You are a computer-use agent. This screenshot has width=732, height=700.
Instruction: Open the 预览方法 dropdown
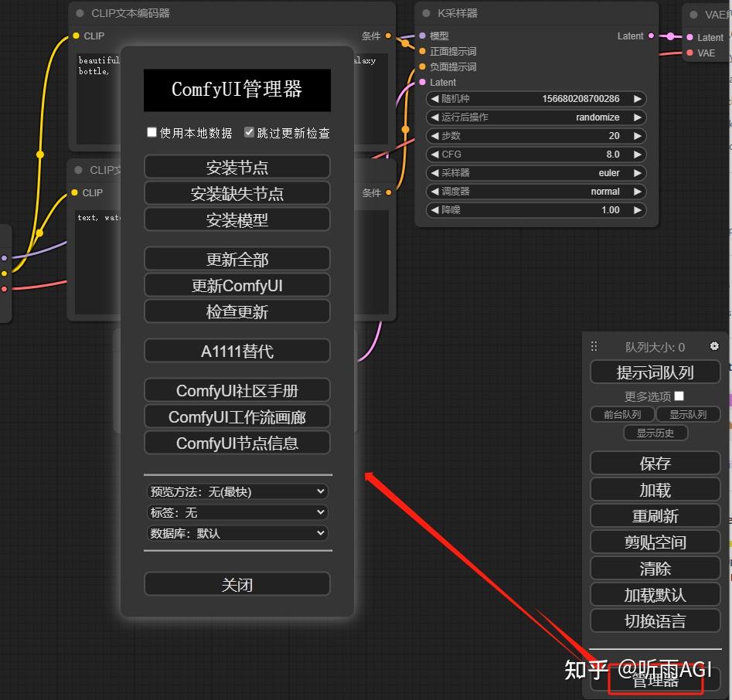[237, 491]
